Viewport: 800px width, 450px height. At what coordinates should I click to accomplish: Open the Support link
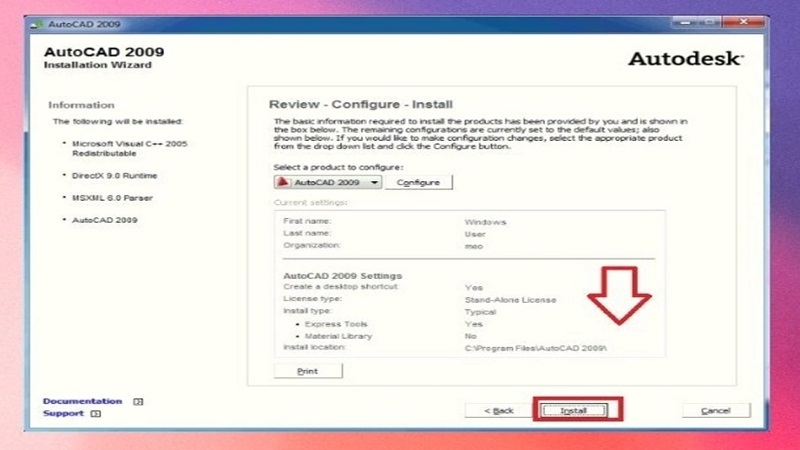pyautogui.click(x=63, y=413)
